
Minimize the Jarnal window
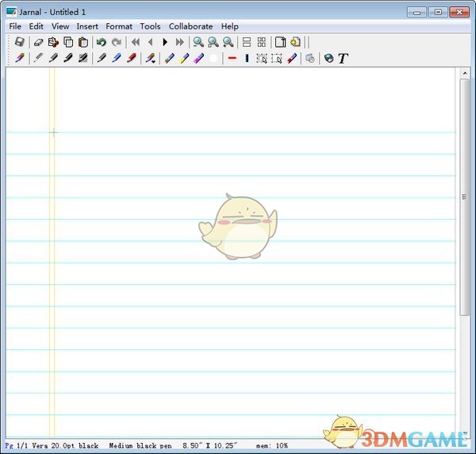coord(416,12)
